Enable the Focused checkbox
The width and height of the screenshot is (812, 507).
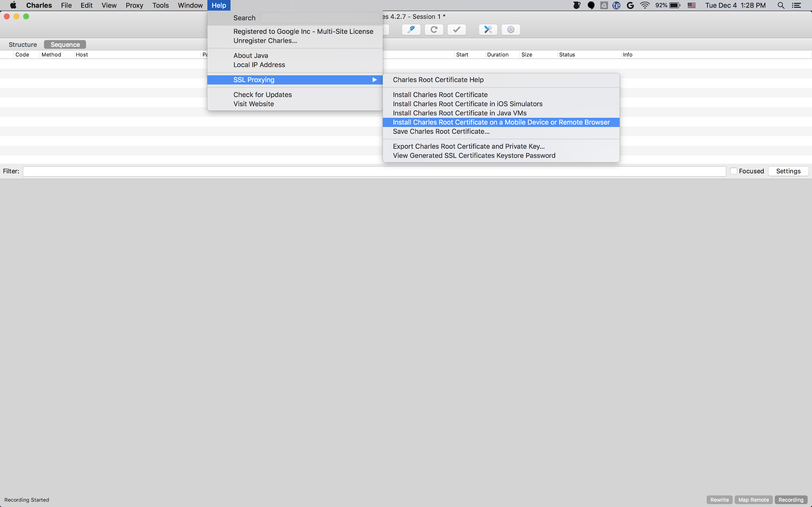coord(733,171)
